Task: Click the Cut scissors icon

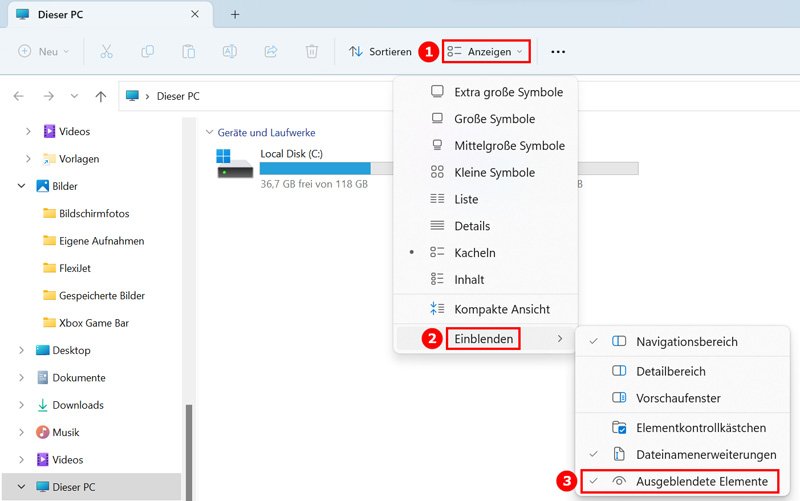Action: click(106, 52)
